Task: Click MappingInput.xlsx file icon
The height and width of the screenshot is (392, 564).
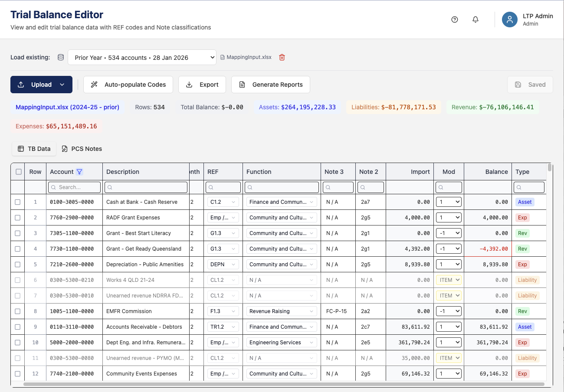Action: tap(223, 57)
